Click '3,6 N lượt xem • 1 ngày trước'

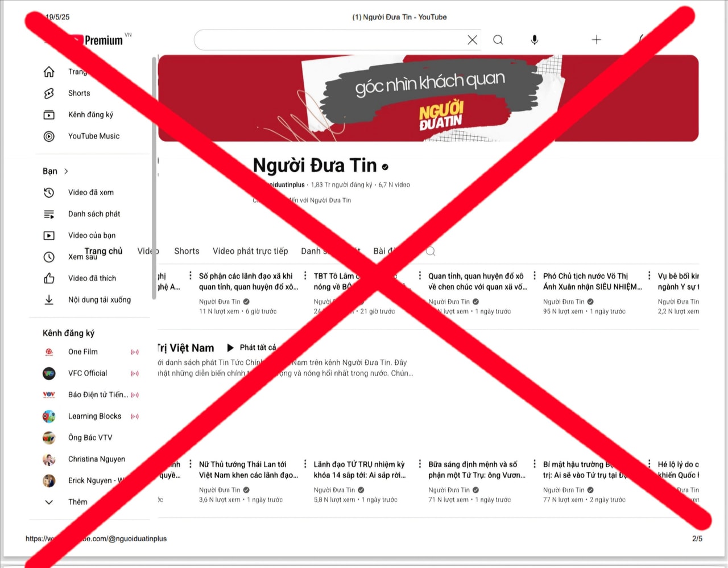[241, 500]
